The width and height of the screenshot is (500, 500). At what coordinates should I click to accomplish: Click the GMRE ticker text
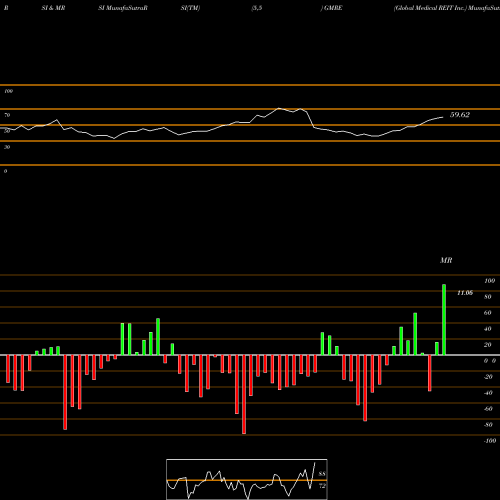pyautogui.click(x=332, y=8)
